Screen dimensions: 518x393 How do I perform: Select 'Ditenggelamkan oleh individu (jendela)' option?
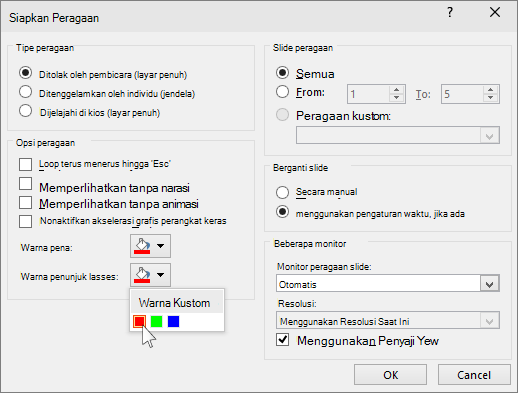(x=26, y=92)
